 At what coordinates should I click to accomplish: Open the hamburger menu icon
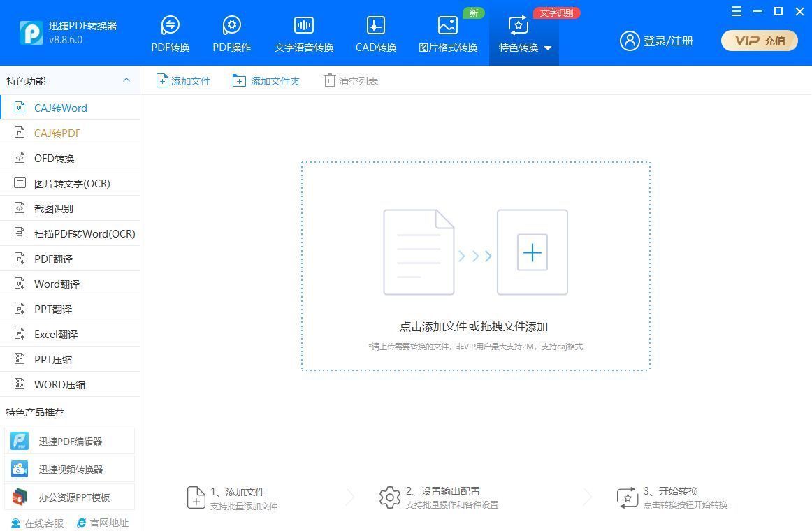point(737,11)
